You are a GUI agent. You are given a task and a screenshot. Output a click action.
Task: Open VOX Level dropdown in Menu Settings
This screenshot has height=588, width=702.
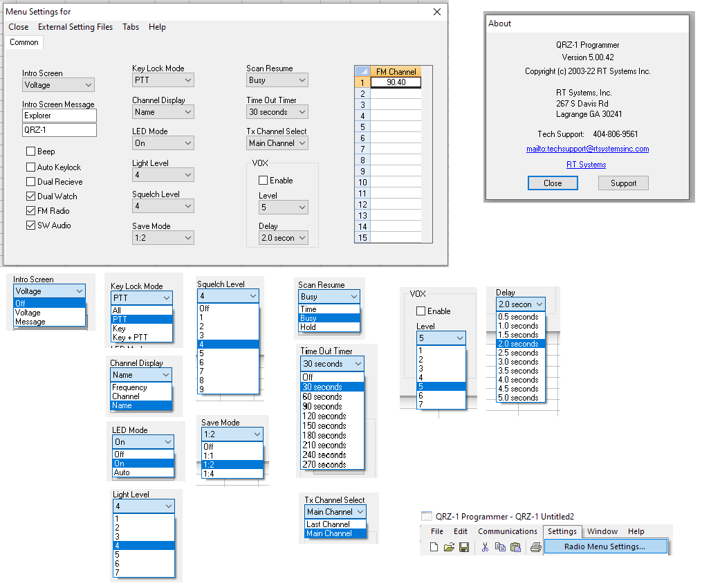tap(284, 208)
